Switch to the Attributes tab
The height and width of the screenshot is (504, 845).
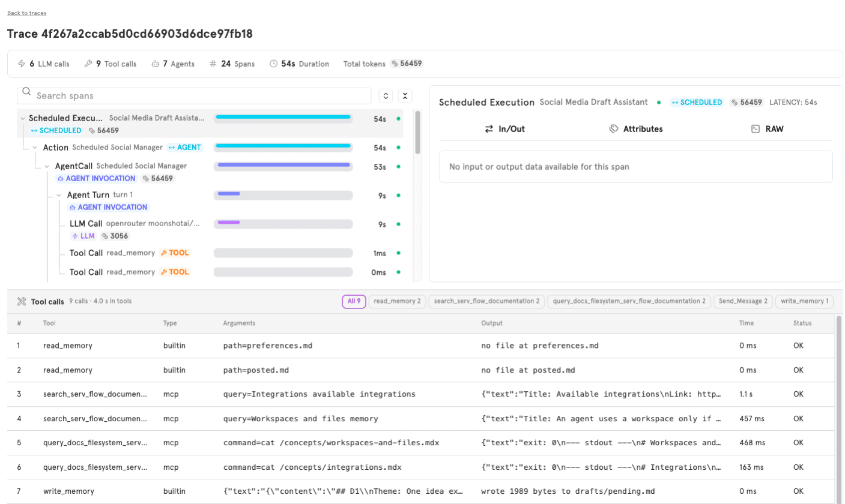[x=636, y=129]
